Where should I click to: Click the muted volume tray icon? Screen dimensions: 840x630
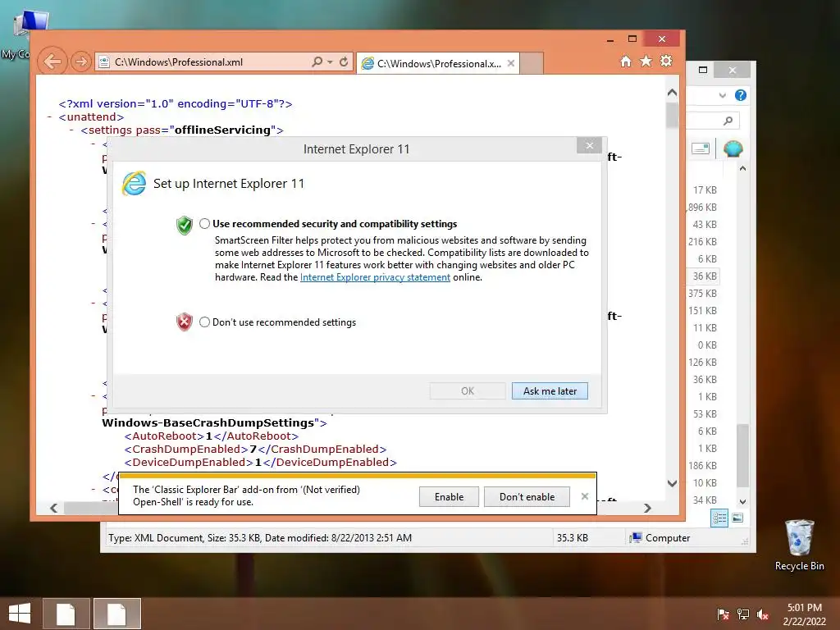click(763, 614)
